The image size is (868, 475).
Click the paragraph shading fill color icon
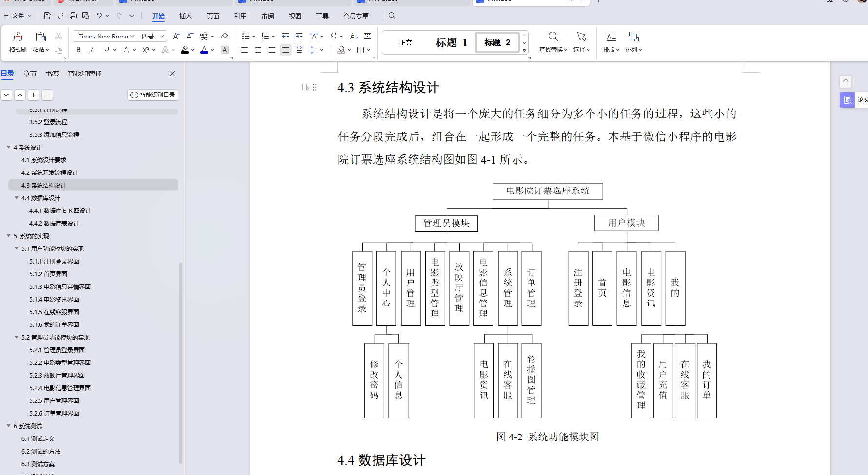pyautogui.click(x=341, y=50)
